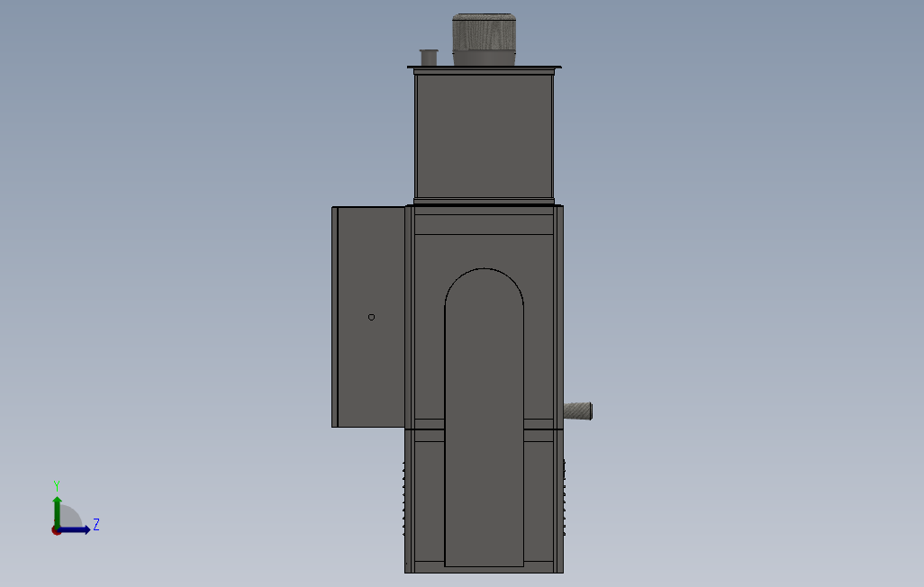Click the blue Z axis arrow of the triad

pos(75,530)
